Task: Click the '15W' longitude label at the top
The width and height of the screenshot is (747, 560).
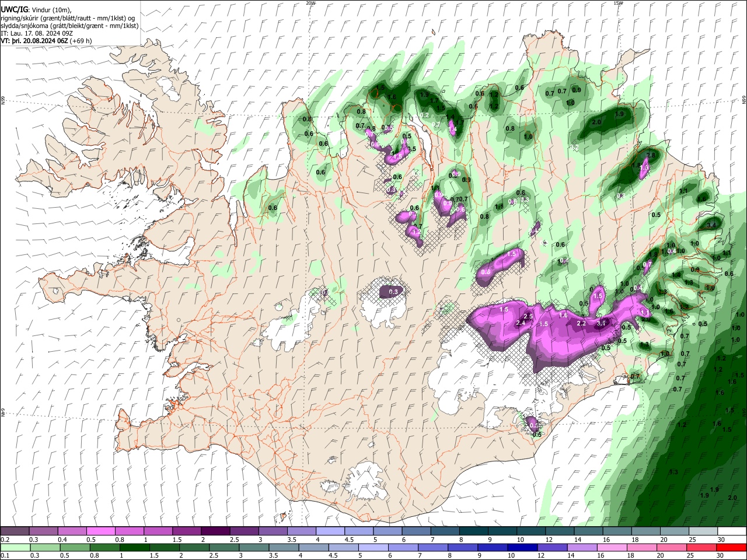Action: (618, 3)
